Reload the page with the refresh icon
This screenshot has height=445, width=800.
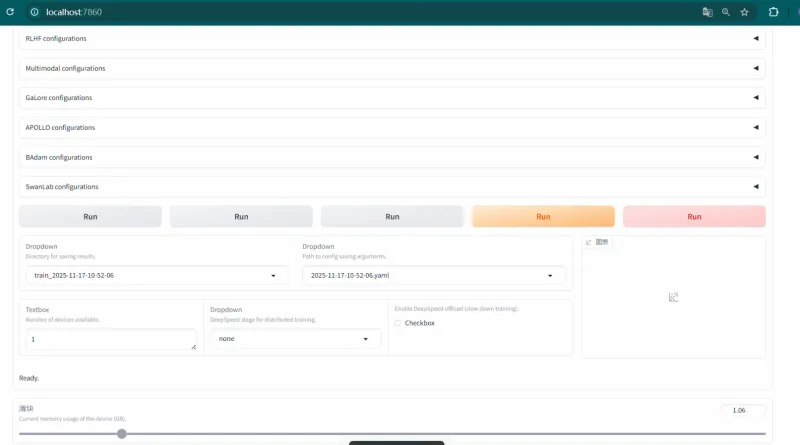click(10, 12)
